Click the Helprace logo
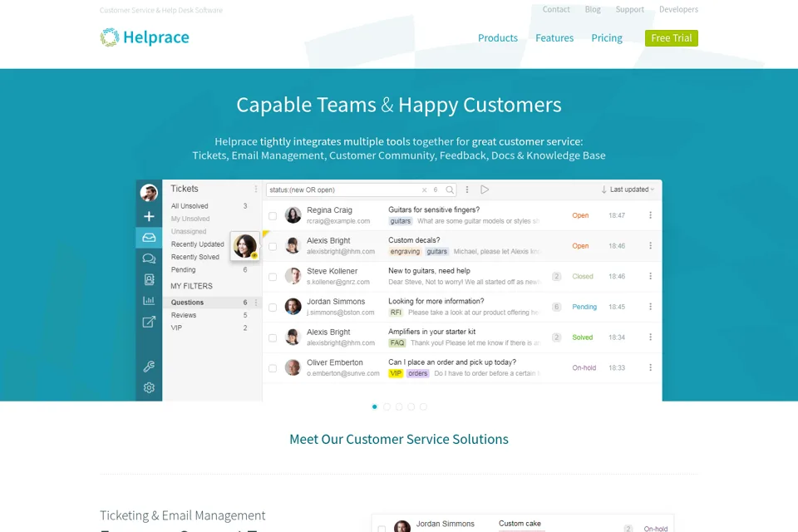 [145, 37]
